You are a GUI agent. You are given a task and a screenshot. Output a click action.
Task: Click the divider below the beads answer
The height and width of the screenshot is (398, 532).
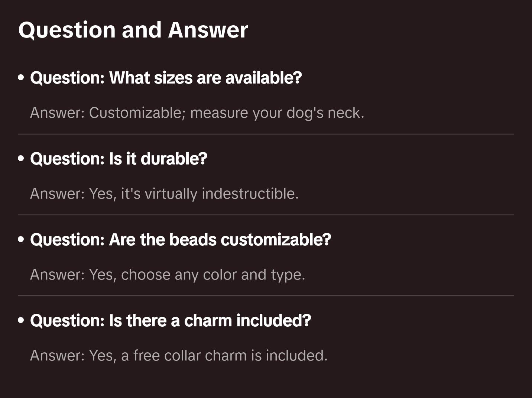pos(266,296)
